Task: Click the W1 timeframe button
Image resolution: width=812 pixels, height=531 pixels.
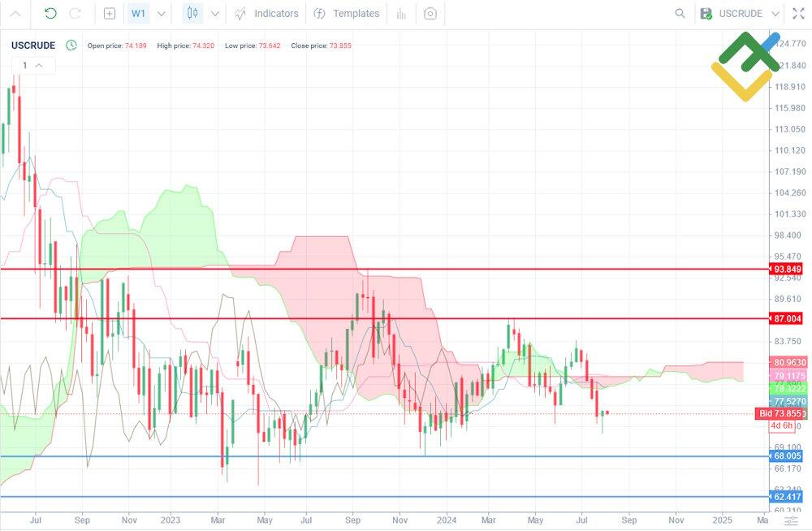Action: [139, 14]
